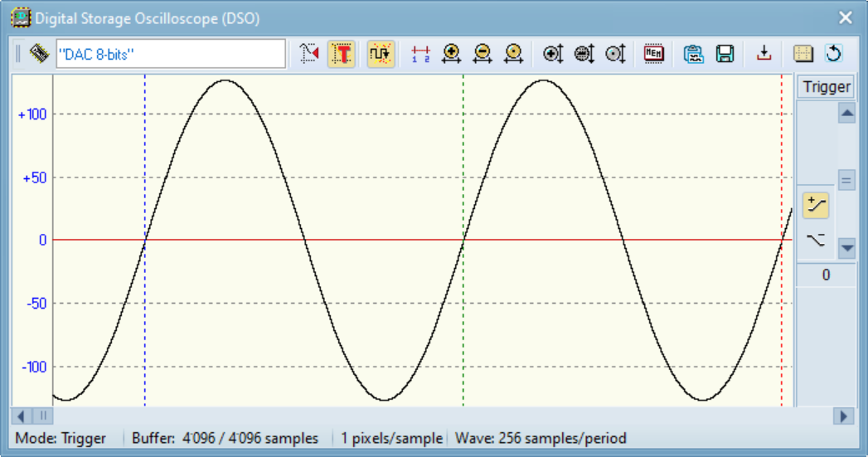The image size is (868, 457).
Task: Click the Buffer samples status text
Action: click(225, 438)
